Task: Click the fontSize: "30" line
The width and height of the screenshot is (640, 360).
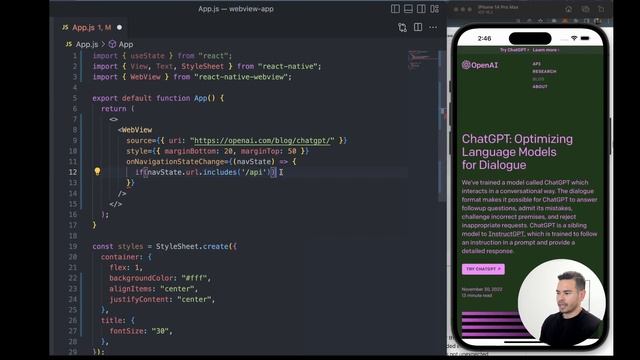Action: [141, 331]
